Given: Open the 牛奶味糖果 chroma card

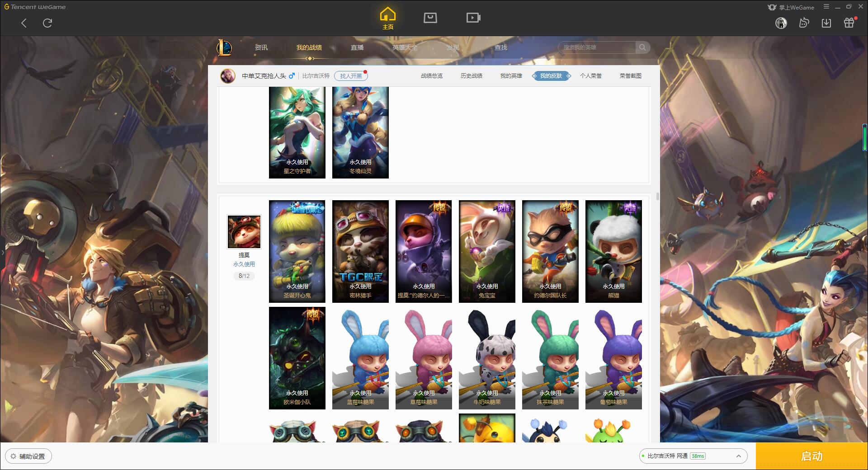Looking at the screenshot, I should click(487, 358).
